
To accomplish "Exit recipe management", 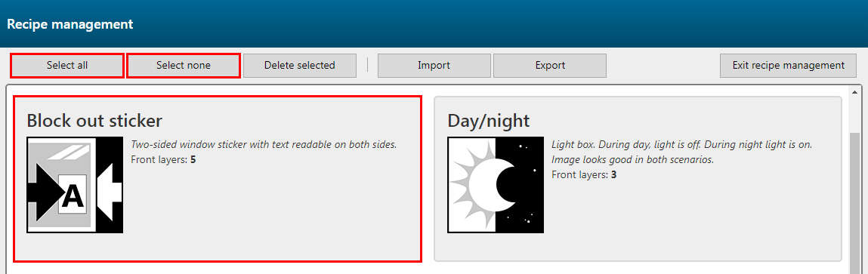I will pos(788,66).
